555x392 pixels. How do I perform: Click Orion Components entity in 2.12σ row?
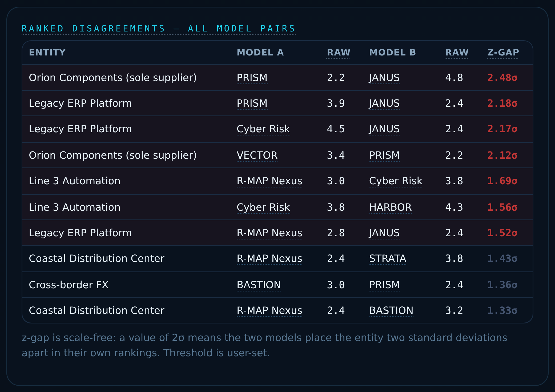tap(113, 155)
